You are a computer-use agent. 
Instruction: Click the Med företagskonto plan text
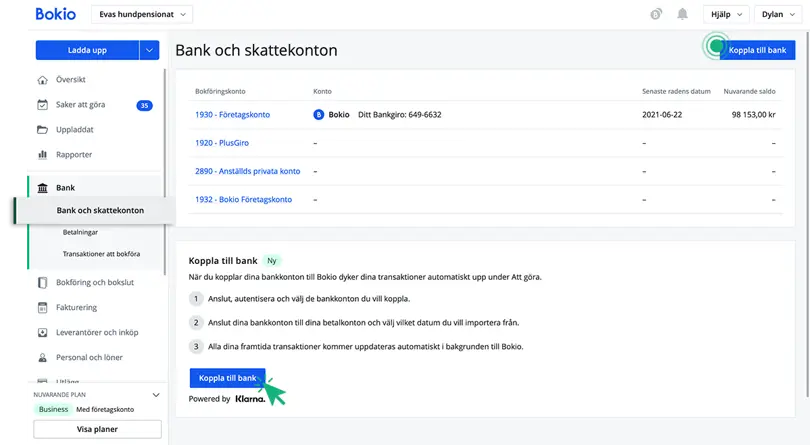point(105,409)
